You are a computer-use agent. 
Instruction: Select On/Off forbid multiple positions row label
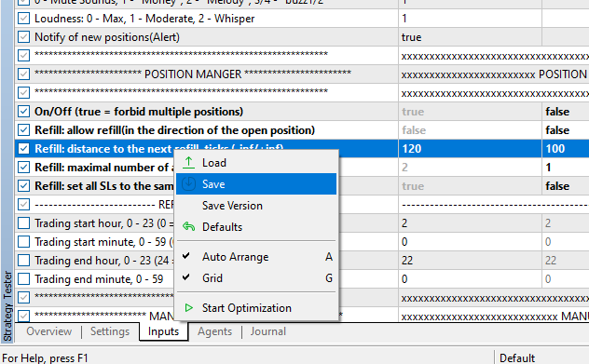tap(139, 112)
